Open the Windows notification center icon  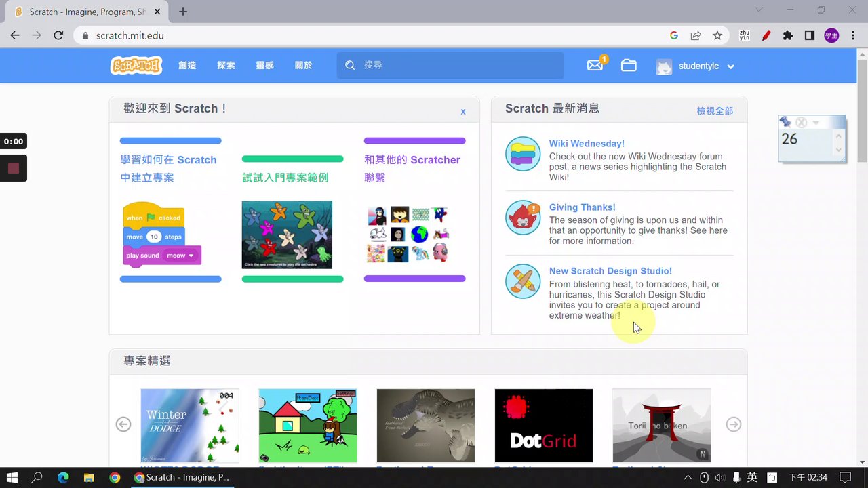click(845, 477)
